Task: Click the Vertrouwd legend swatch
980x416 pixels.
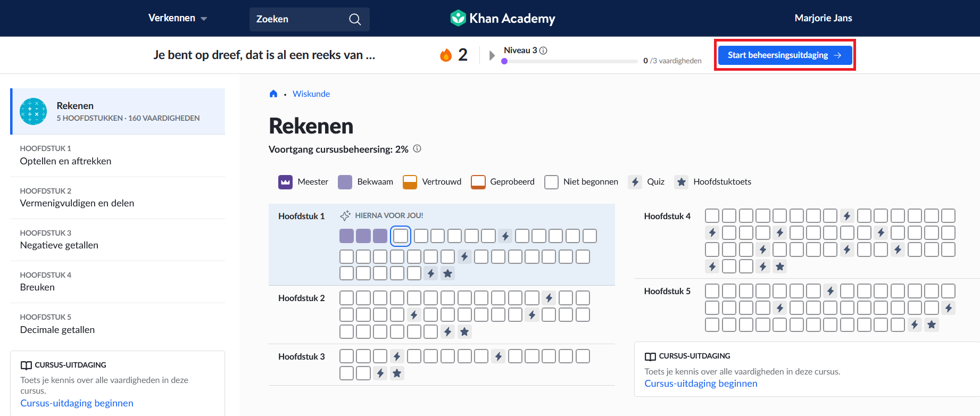Action: point(410,182)
